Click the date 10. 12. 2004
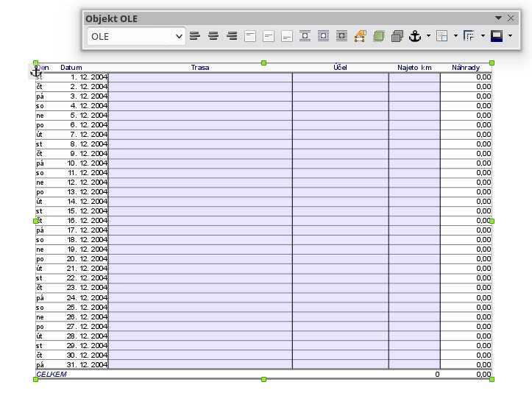This screenshot has width=532, height=393. (x=88, y=163)
